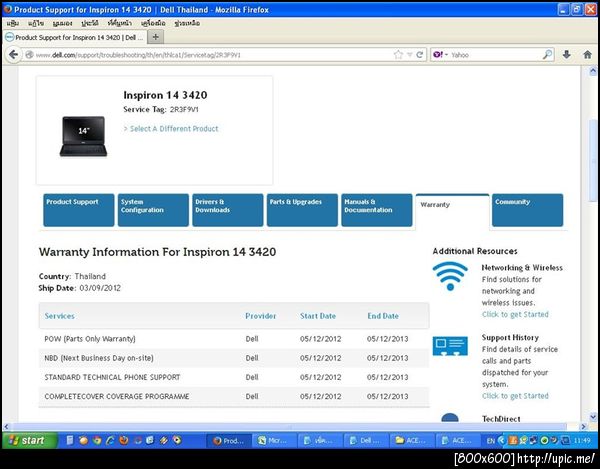This screenshot has height=469, width=600.
Task: Click the TechDirect heading
Action: click(501, 419)
